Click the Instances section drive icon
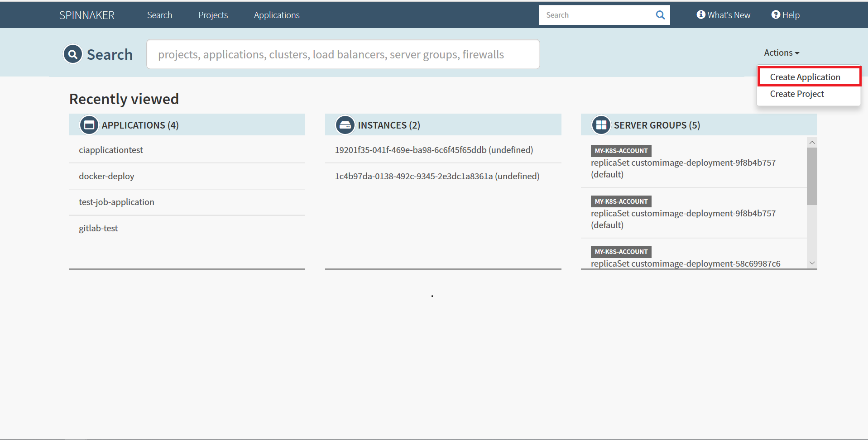This screenshot has width=868, height=440. [x=345, y=125]
